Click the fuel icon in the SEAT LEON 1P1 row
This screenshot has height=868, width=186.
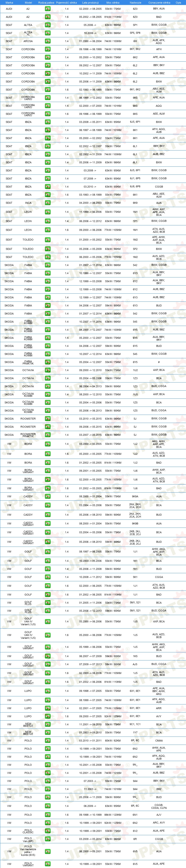pyautogui.click(x=48, y=221)
